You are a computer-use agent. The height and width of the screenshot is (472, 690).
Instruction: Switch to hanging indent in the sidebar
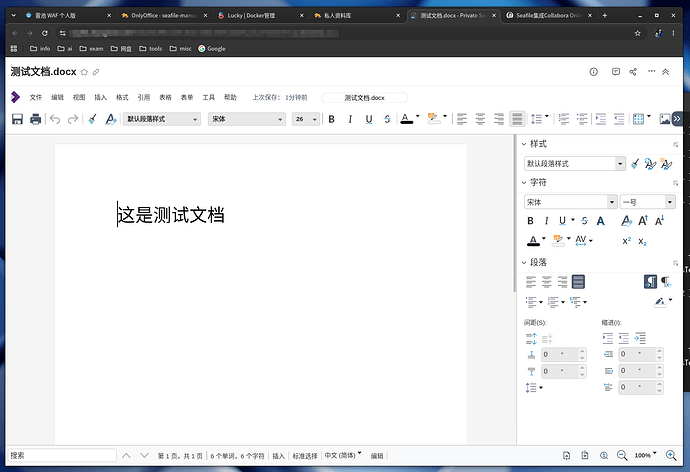tap(640, 338)
